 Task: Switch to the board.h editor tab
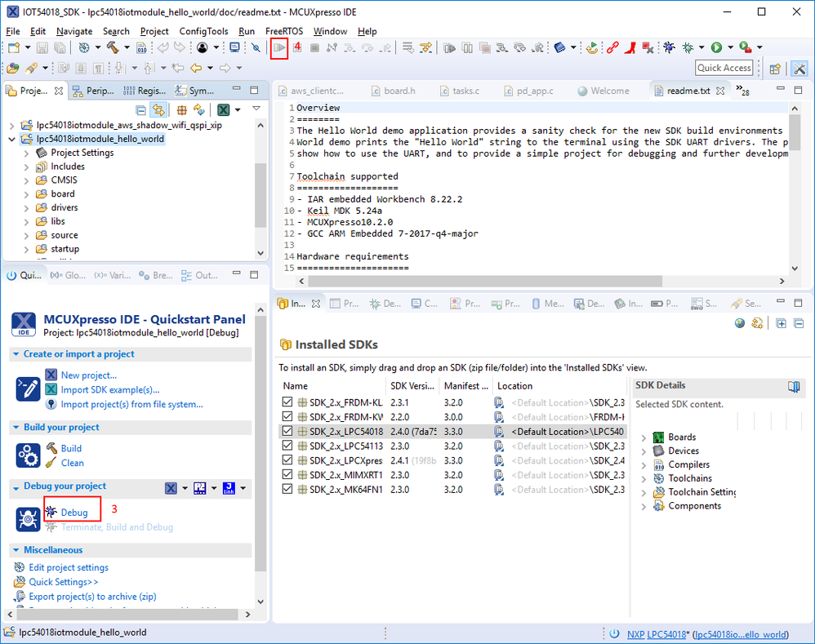(394, 91)
